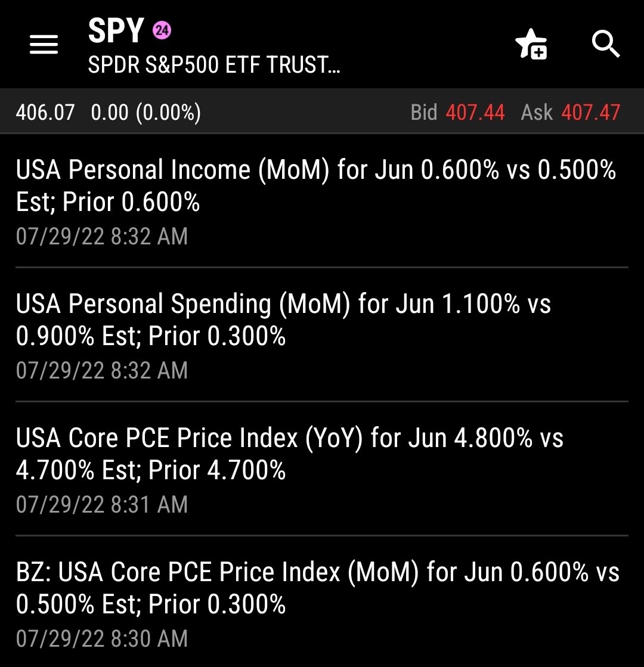Open the USA Personal Spending news headline
Viewport: 644px width, 667px height.
click(x=283, y=320)
